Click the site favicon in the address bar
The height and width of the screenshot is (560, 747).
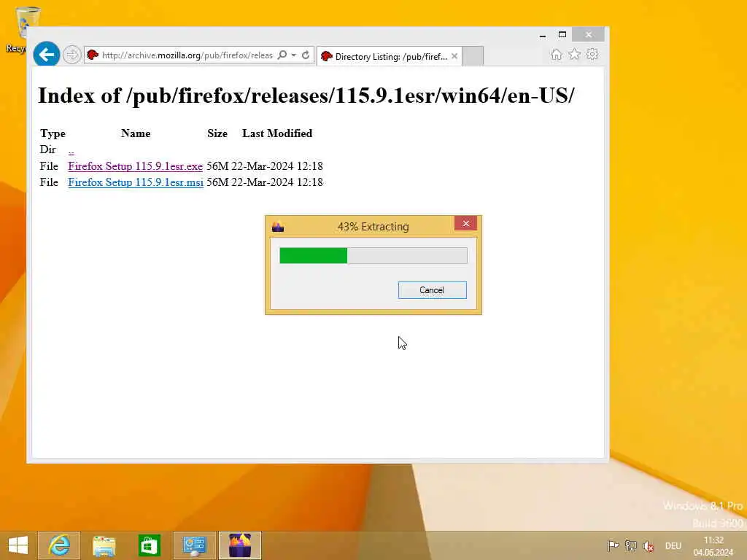point(93,55)
